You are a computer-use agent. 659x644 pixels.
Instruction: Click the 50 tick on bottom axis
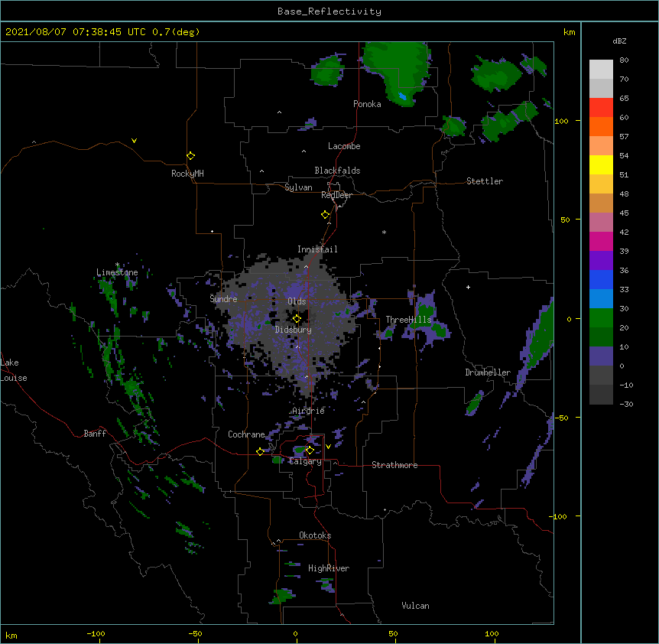pyautogui.click(x=393, y=633)
